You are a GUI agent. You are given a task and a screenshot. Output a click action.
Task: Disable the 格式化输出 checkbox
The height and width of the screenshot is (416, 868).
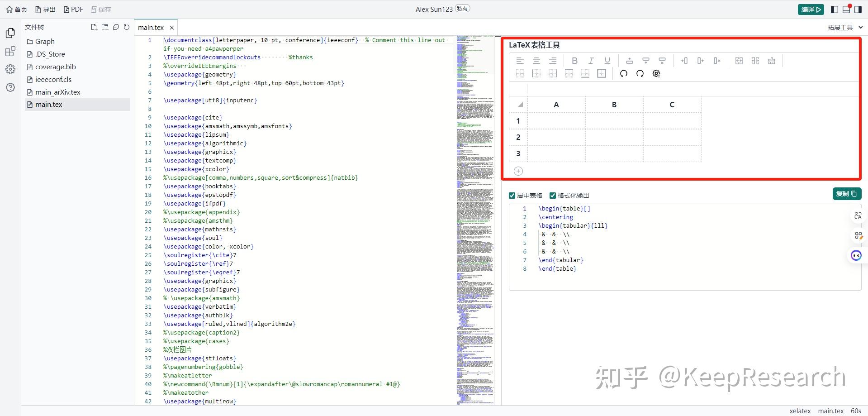pyautogui.click(x=552, y=195)
